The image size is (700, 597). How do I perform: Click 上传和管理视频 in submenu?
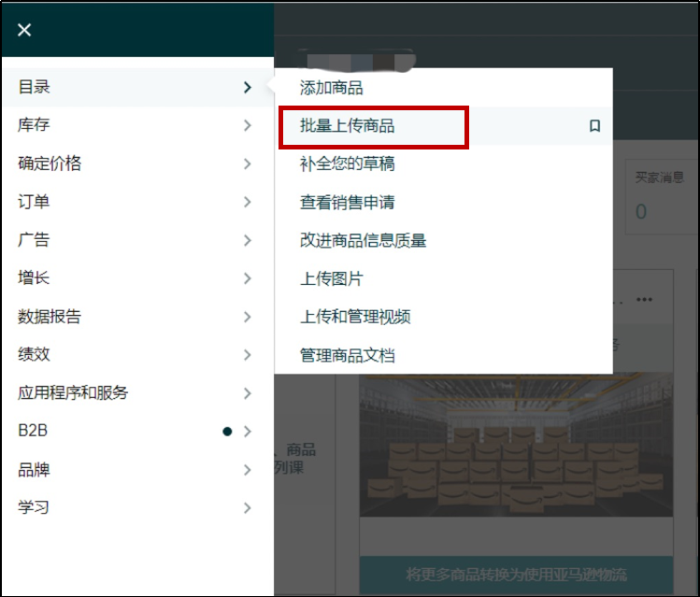click(355, 317)
